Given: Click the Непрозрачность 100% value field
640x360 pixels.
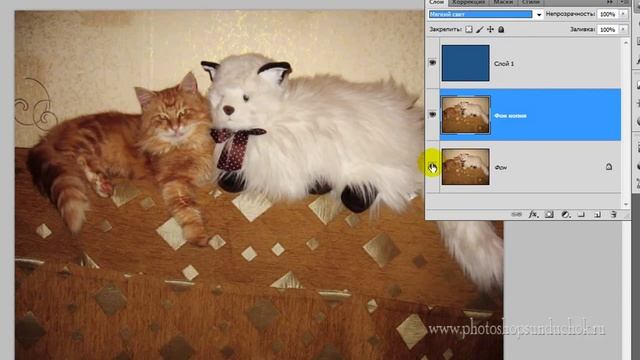Looking at the screenshot, I should (x=608, y=14).
